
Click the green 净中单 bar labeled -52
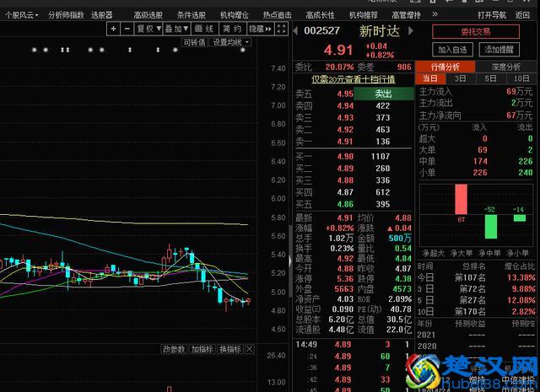[491, 227]
